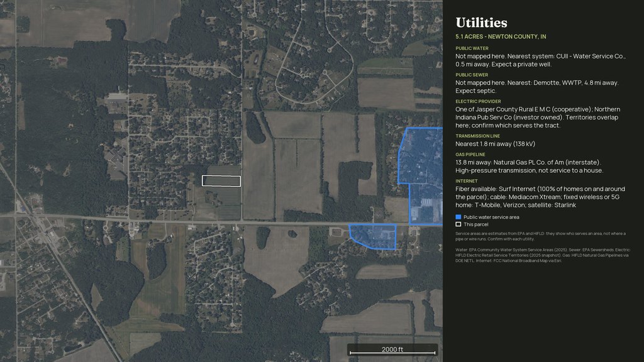644x362 pixels.
Task: Click the "PUBLIC WATER" heading
Action: pyautogui.click(x=472, y=48)
